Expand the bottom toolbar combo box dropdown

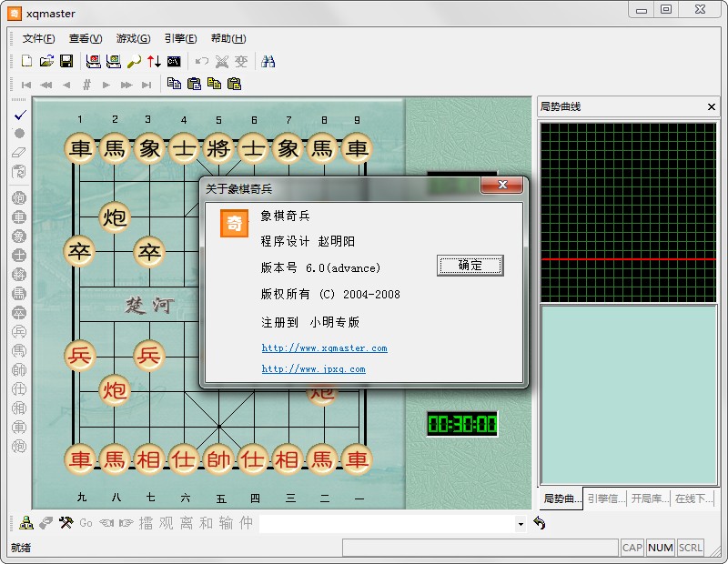click(521, 524)
